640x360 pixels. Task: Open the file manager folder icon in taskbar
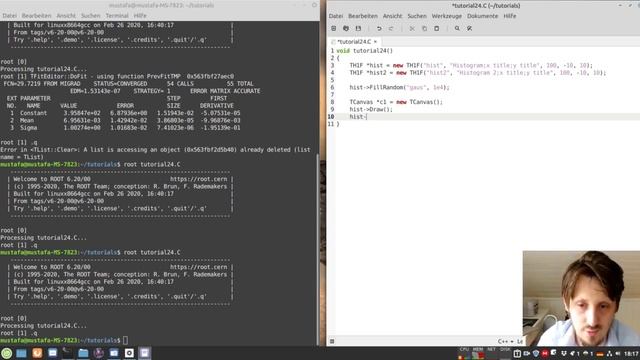point(83,353)
